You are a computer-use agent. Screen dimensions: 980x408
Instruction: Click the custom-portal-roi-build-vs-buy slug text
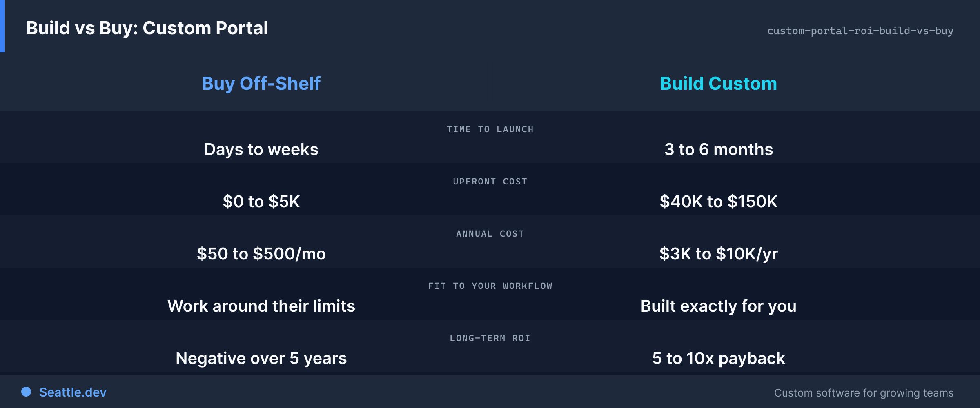click(860, 31)
